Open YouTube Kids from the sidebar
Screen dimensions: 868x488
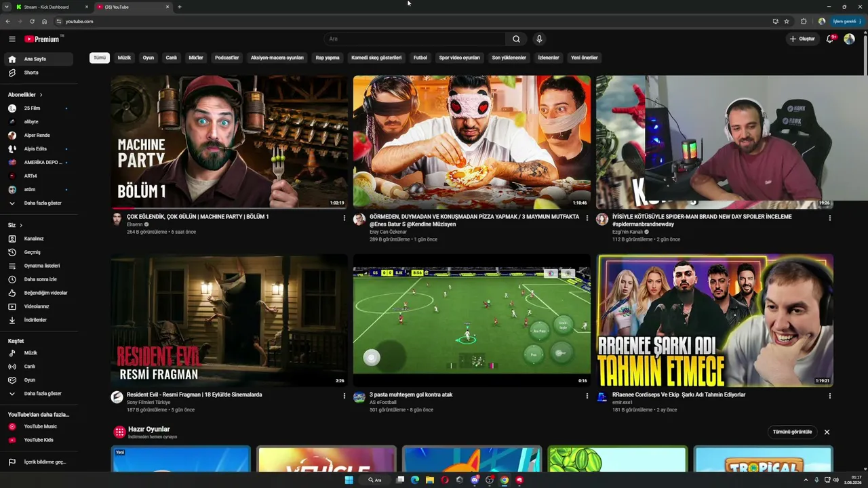coord(38,440)
